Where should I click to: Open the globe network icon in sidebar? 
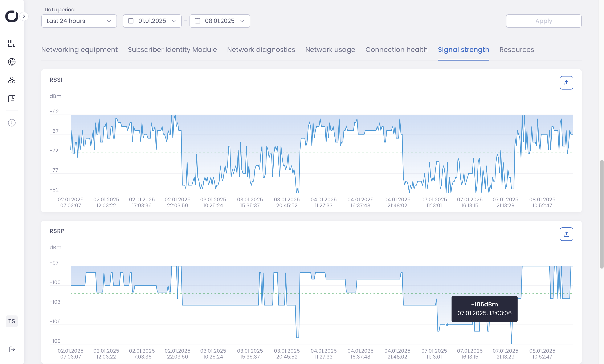tap(12, 62)
